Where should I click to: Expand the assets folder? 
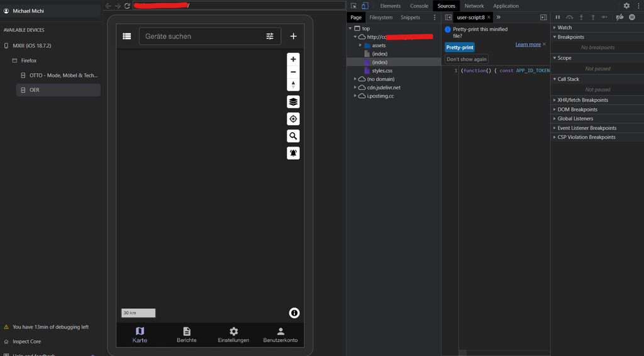coord(360,45)
